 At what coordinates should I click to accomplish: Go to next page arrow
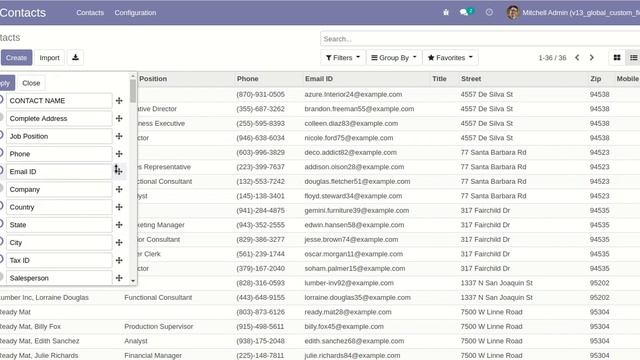[x=591, y=58]
